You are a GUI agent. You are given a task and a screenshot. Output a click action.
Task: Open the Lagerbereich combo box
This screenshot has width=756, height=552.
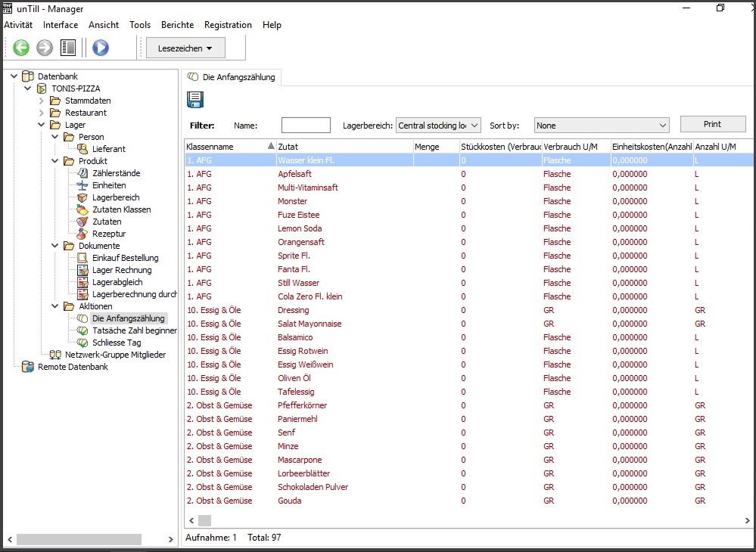pyautogui.click(x=438, y=126)
